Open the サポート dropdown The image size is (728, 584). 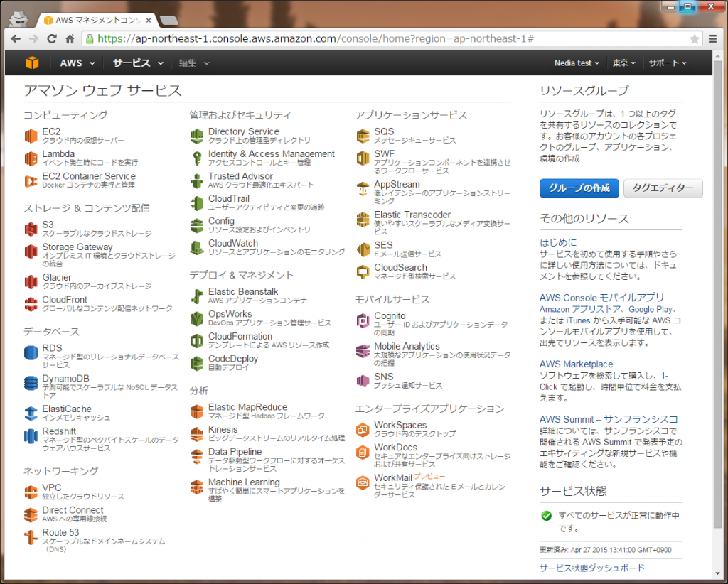point(667,63)
